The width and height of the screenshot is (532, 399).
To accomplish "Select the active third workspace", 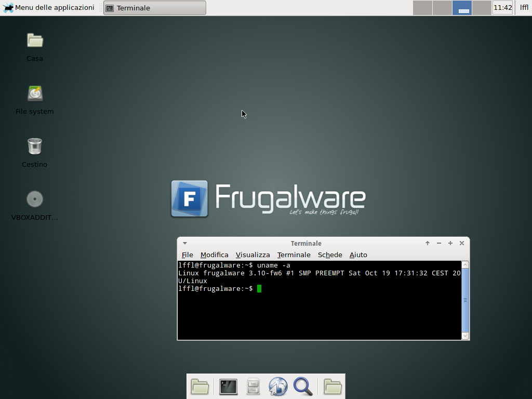I will click(x=462, y=8).
